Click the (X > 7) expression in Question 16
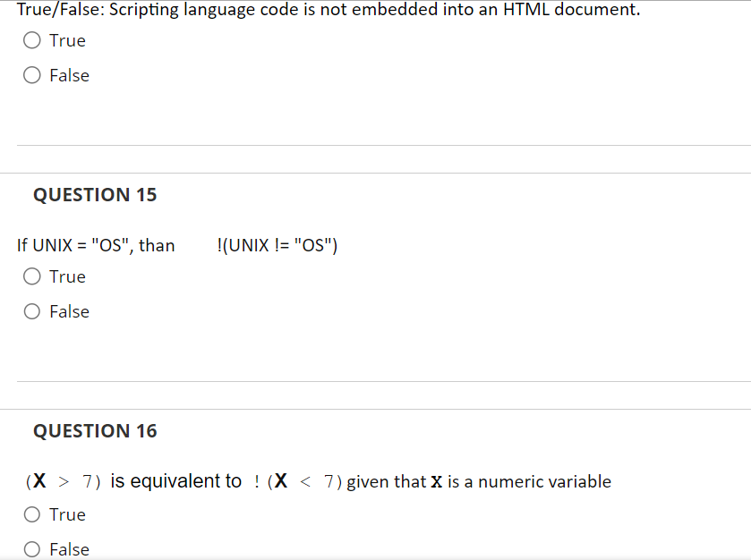The image size is (751, 560). (x=60, y=480)
